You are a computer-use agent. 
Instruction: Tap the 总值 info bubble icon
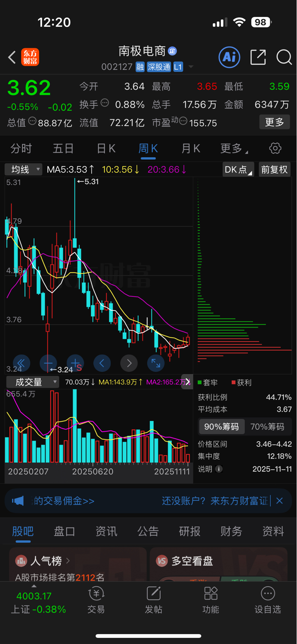pos(32,121)
